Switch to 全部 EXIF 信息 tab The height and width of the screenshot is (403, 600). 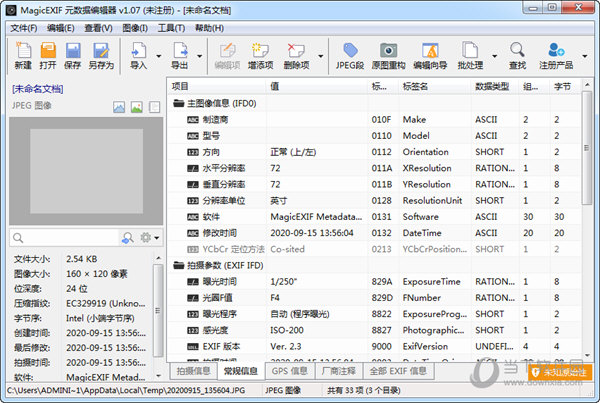pos(398,371)
